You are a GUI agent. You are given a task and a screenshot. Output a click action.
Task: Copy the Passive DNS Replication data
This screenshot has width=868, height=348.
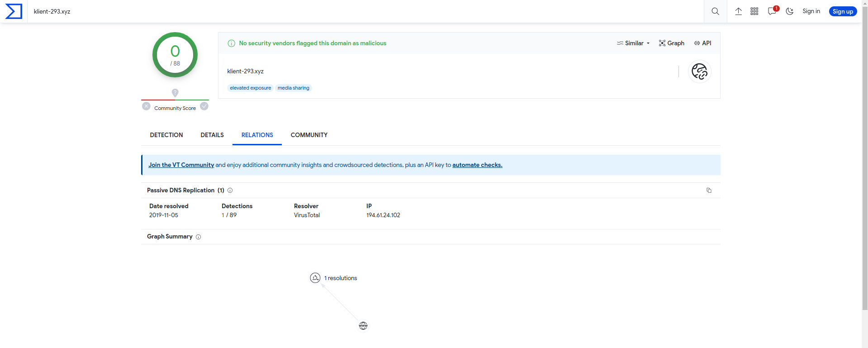coord(709,191)
